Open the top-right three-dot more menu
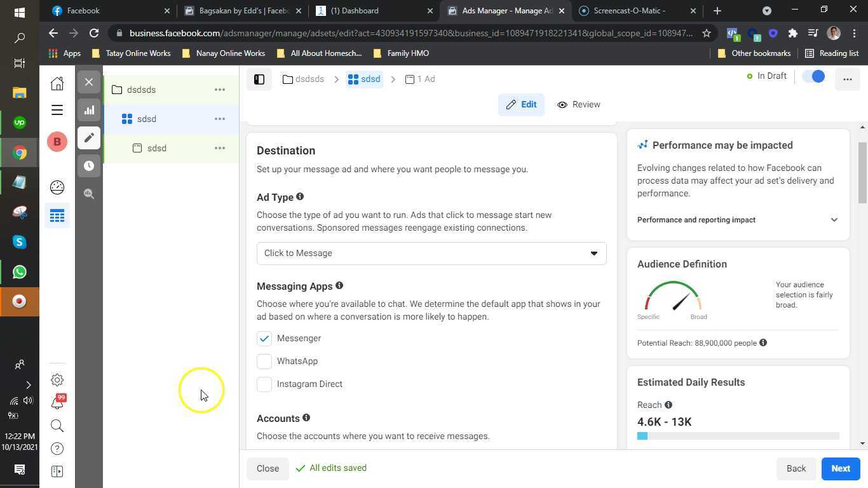 pyautogui.click(x=847, y=79)
